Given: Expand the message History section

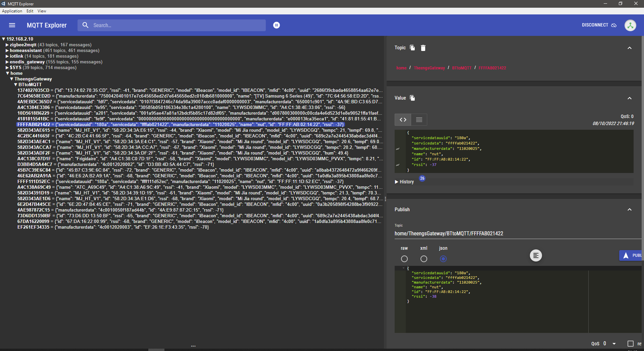Looking at the screenshot, I should pos(404,182).
